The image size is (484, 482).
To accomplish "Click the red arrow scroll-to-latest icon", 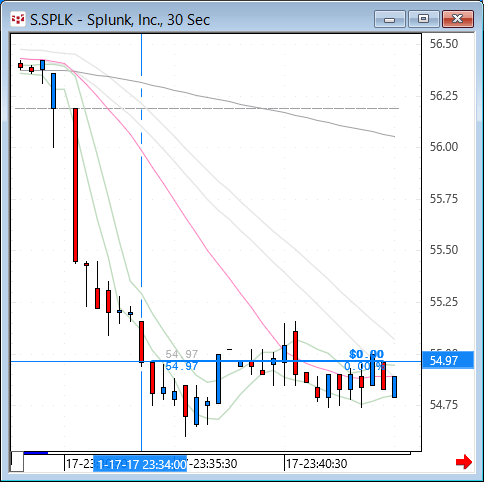I will 464,462.
